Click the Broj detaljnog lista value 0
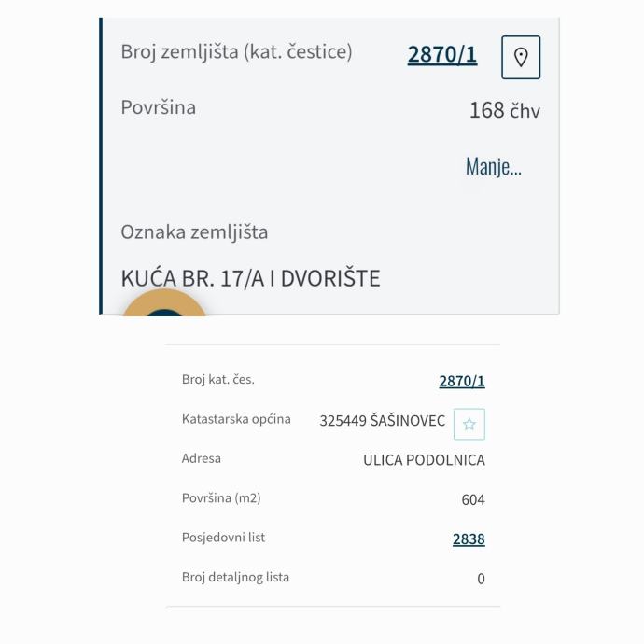The width and height of the screenshot is (644, 644). coord(481,579)
